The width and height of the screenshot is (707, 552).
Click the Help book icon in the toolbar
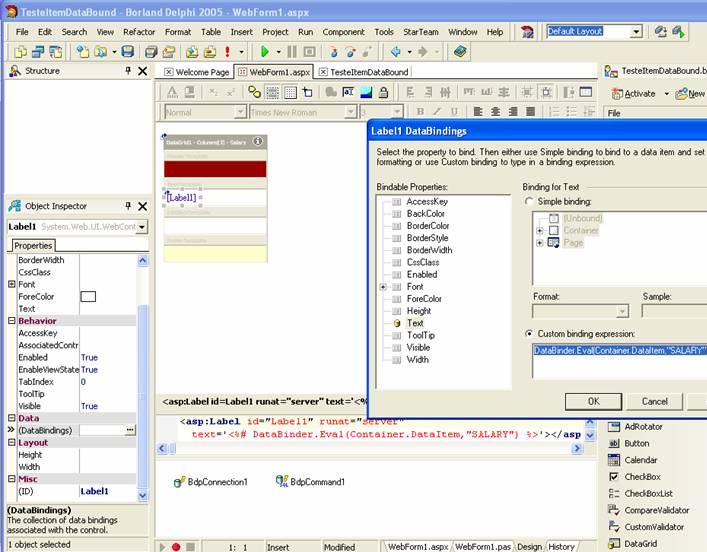460,51
